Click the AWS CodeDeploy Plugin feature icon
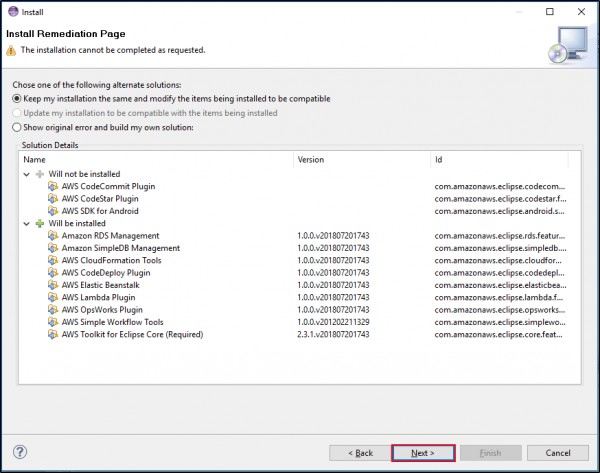The width and height of the screenshot is (600, 473). [x=53, y=273]
